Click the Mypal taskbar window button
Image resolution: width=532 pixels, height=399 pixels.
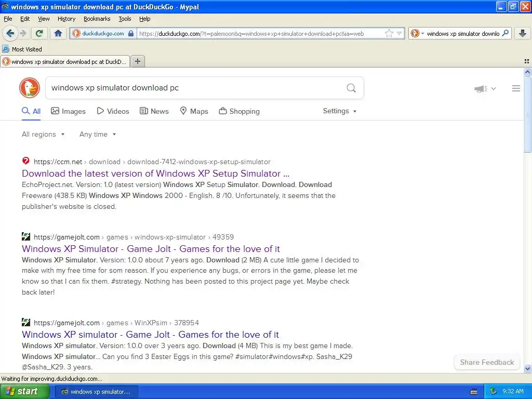pos(96,392)
